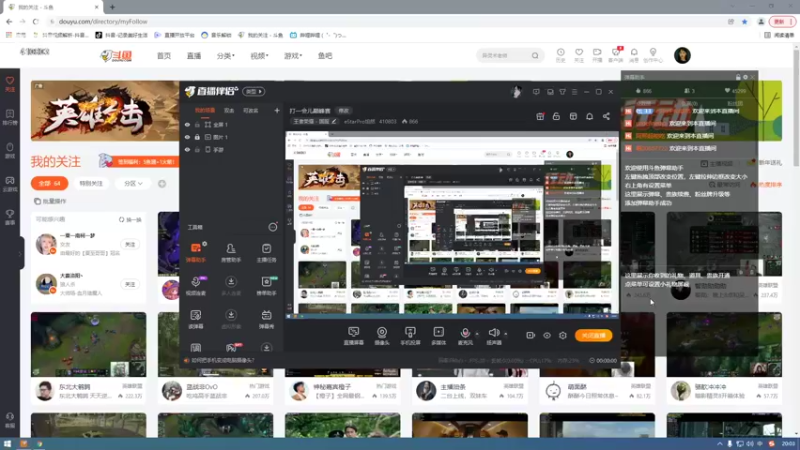Viewport: 800px width, 450px height.
Task: Open the 分区 filter dropdown
Action: point(133,183)
